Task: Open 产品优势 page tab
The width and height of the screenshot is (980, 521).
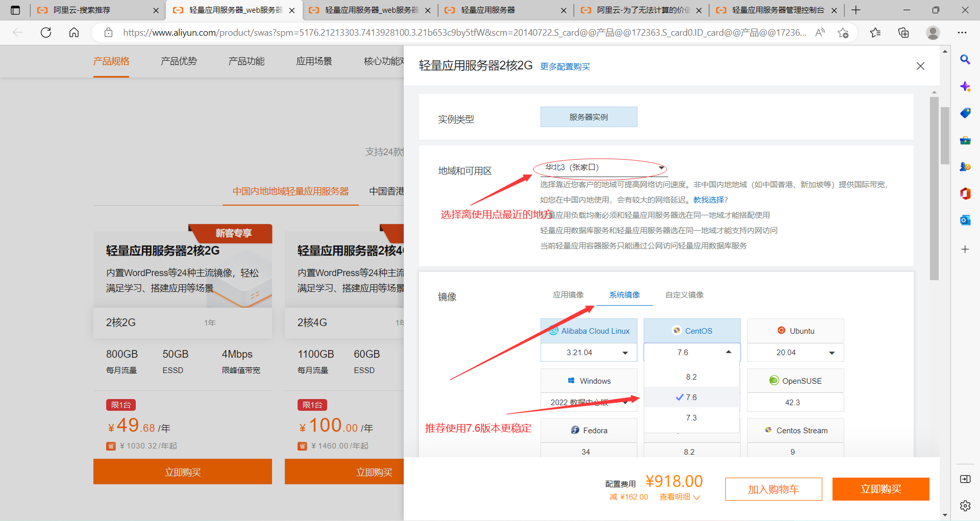Action: (179, 61)
